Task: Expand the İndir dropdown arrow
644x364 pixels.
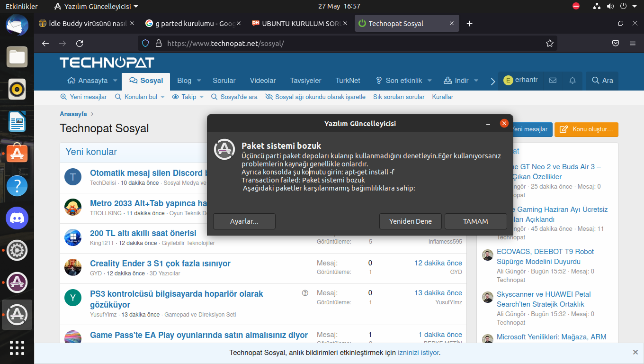Action: pos(476,81)
